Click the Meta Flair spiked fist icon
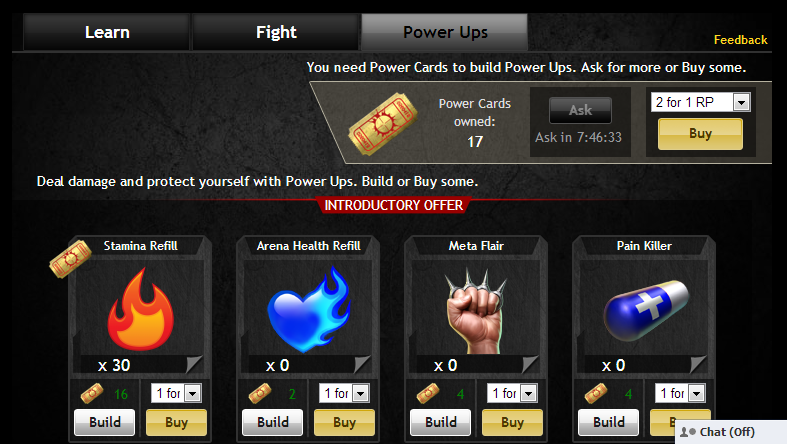 pos(476,311)
